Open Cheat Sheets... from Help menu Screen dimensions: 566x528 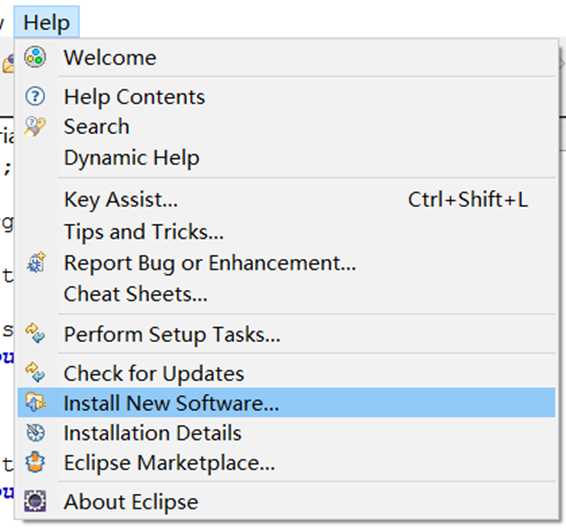[x=287, y=294]
